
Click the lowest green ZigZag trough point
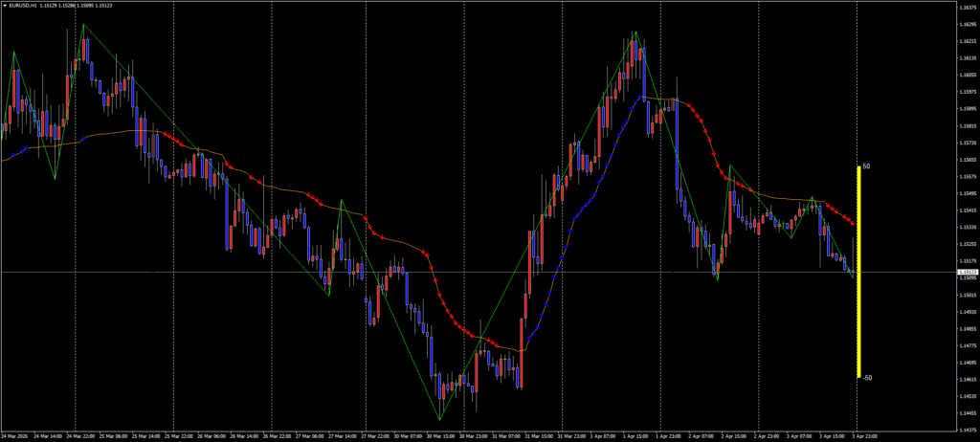pyautogui.click(x=439, y=419)
